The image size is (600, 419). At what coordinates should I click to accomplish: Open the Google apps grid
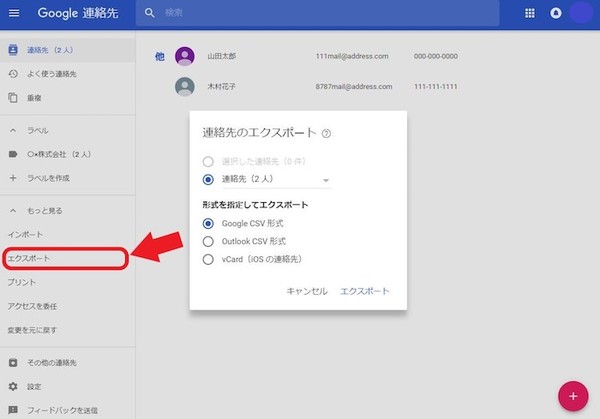click(530, 14)
